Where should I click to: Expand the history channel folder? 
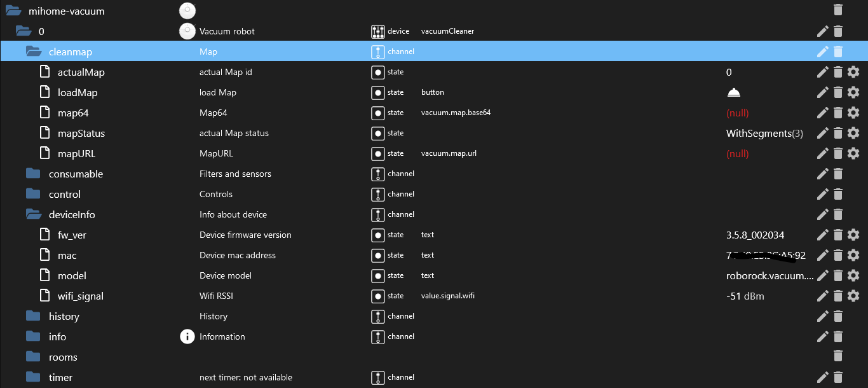click(x=33, y=316)
